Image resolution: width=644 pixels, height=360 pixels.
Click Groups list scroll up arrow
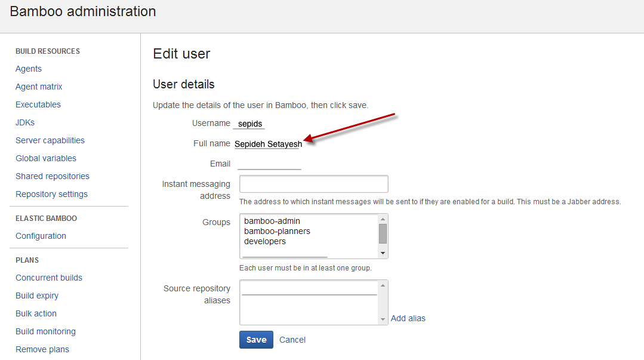click(x=383, y=219)
